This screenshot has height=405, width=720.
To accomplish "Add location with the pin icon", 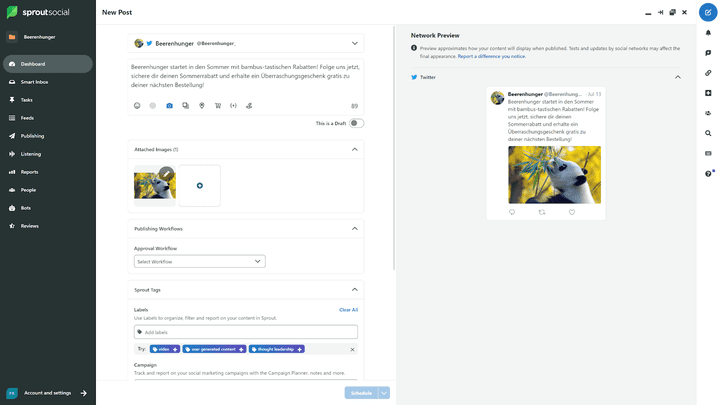I will [202, 106].
